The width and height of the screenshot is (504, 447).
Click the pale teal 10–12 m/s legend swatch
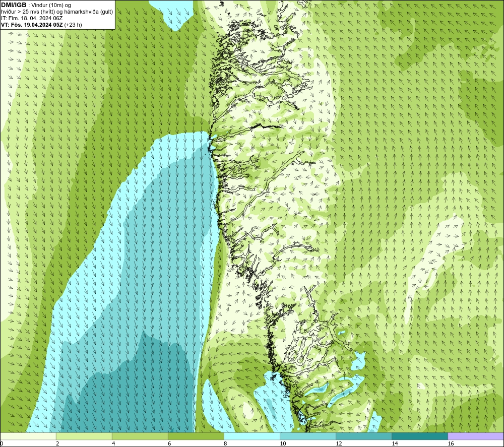pyautogui.click(x=308, y=436)
